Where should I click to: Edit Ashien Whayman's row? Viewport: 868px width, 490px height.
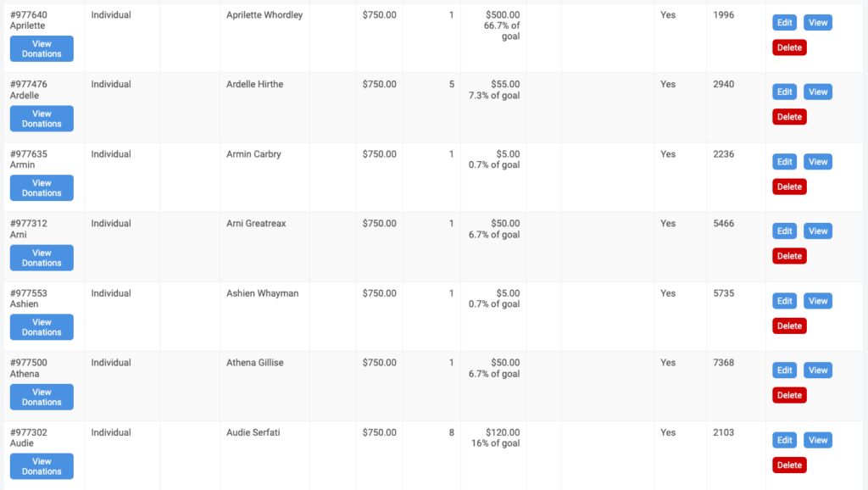click(x=784, y=301)
